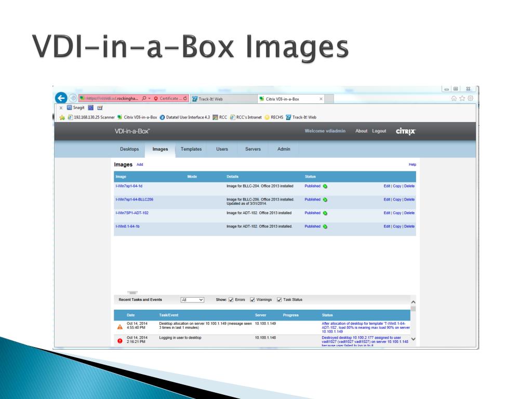Open the 192.168.130.25 Scanner favorite
This screenshot has width=532, height=399.
(x=91, y=117)
